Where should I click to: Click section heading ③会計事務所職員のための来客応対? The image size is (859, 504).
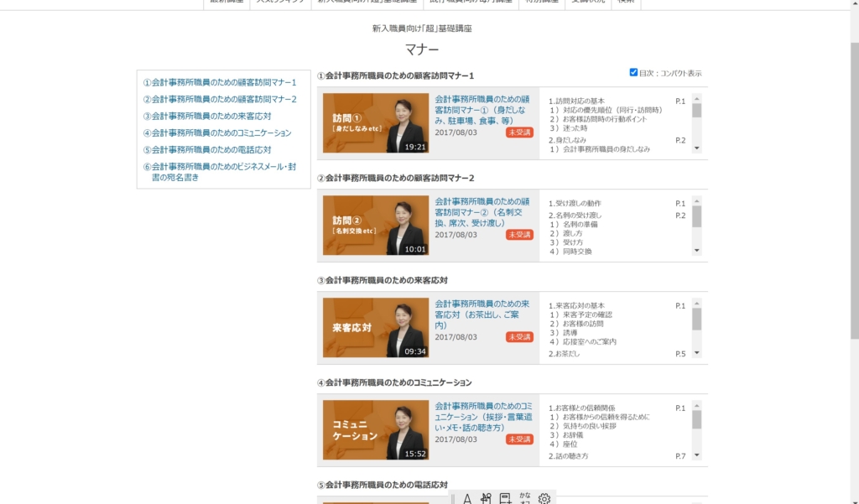383,280
